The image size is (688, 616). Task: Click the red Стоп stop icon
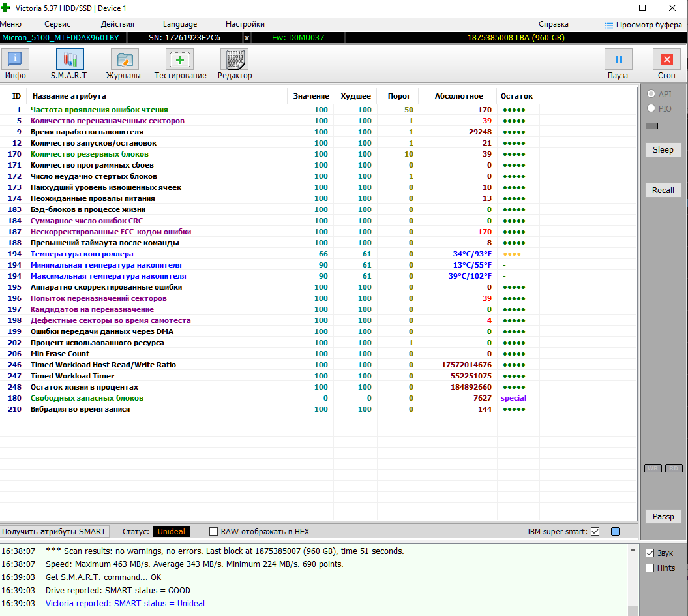[667, 59]
